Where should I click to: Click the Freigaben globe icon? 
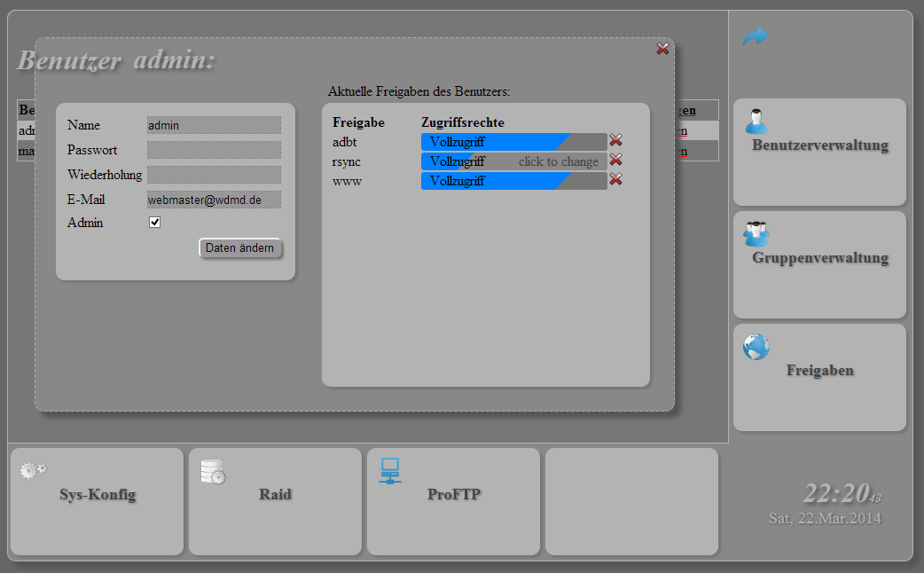coord(756,347)
